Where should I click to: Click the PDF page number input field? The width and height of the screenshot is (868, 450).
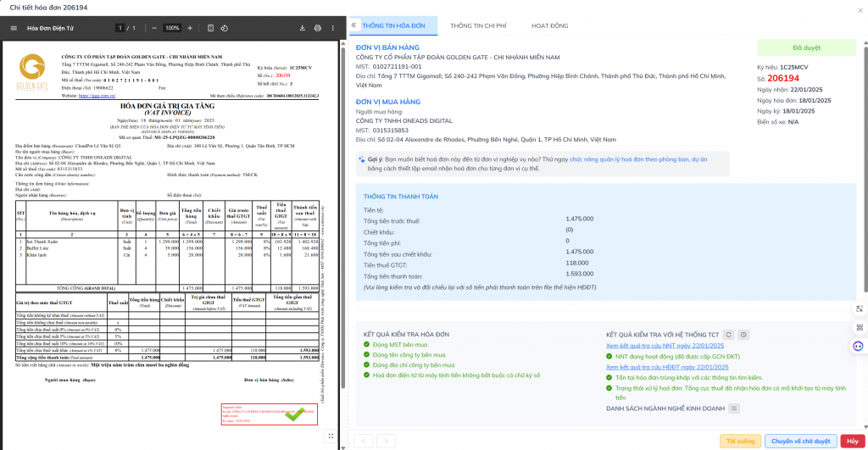(x=120, y=28)
